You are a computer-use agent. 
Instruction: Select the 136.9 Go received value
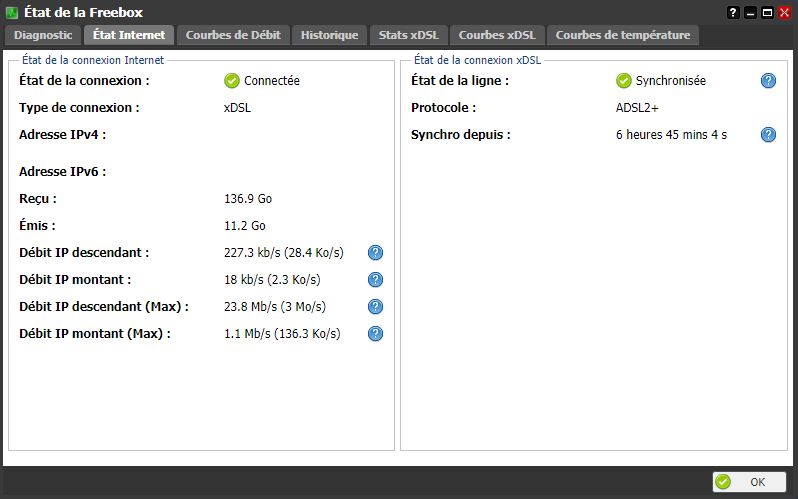248,199
